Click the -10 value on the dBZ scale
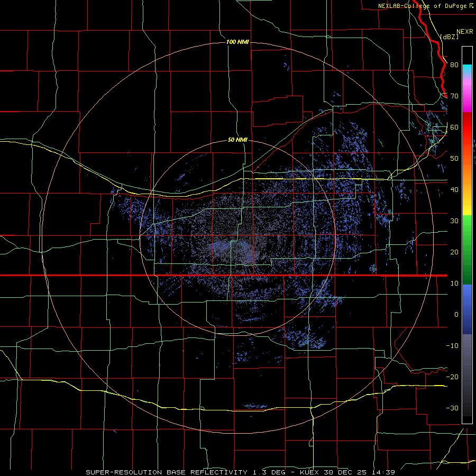 coord(452,346)
